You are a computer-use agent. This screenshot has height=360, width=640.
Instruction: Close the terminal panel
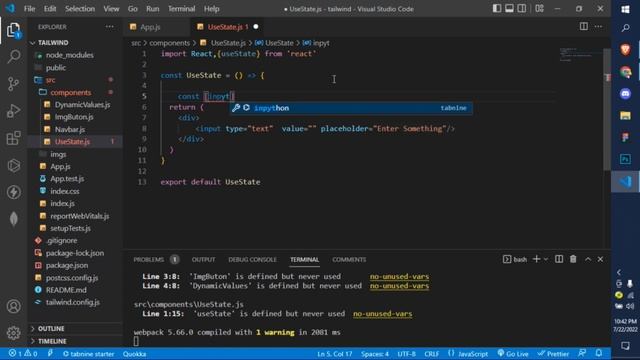[600, 259]
